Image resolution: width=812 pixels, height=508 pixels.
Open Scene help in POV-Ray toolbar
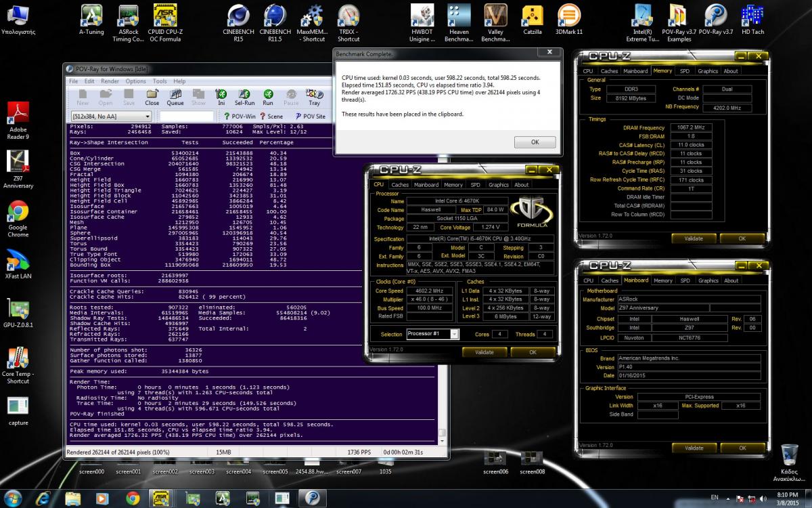click(271, 117)
